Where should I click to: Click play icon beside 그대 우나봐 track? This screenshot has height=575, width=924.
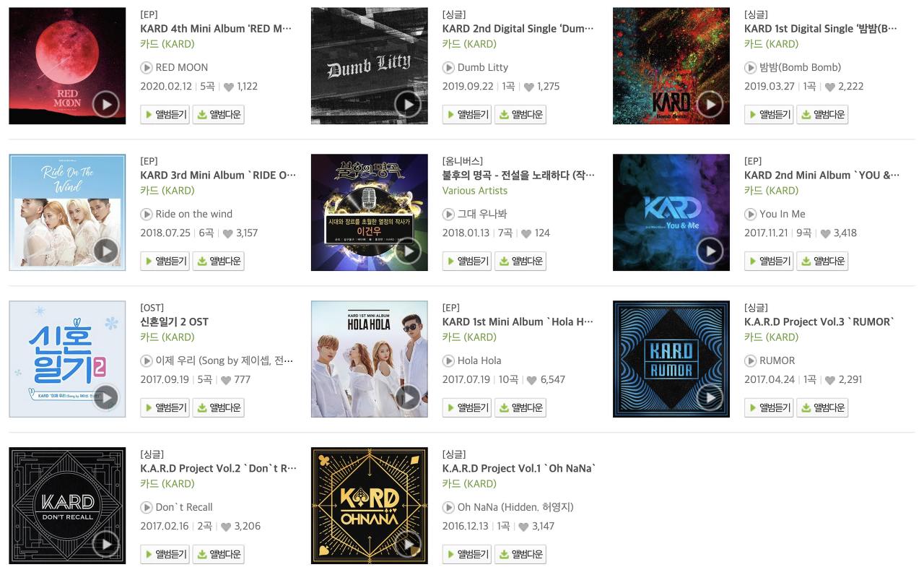click(x=448, y=214)
